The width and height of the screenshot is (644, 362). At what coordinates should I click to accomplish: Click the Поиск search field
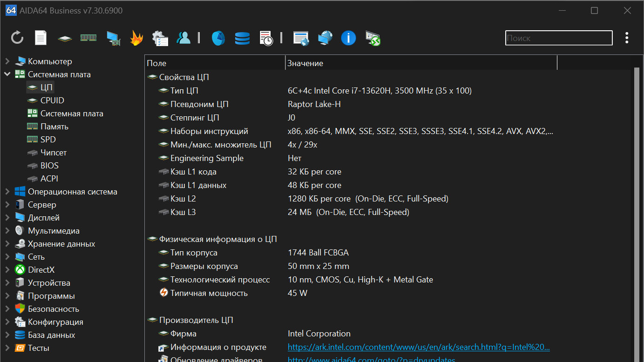(x=559, y=38)
